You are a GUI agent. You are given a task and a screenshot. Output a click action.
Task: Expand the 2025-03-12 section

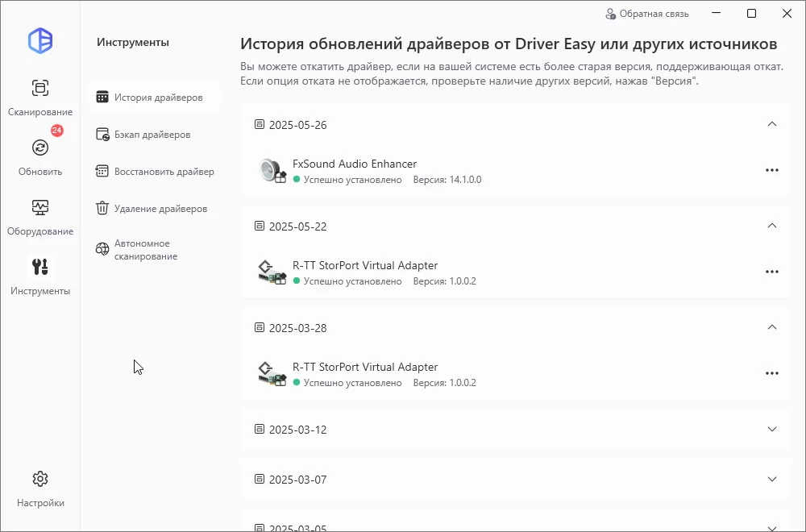pos(772,429)
